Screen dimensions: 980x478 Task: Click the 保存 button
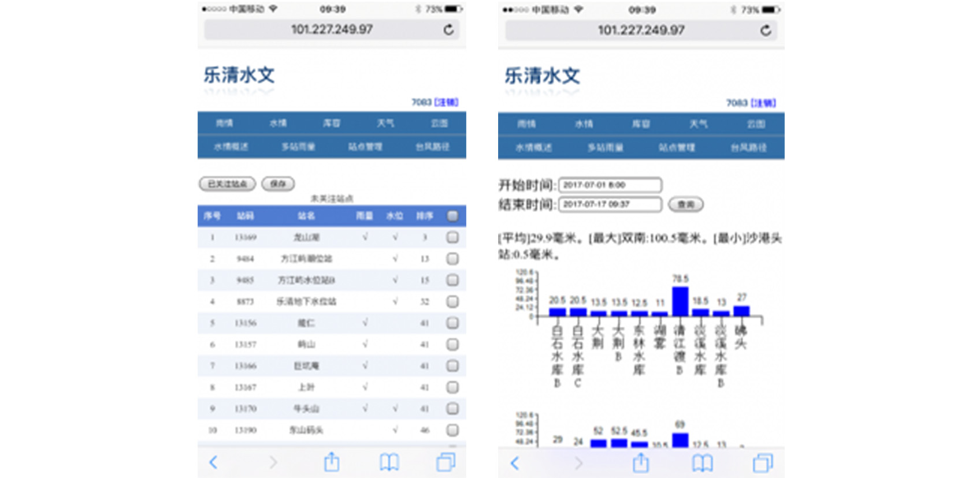tap(278, 184)
